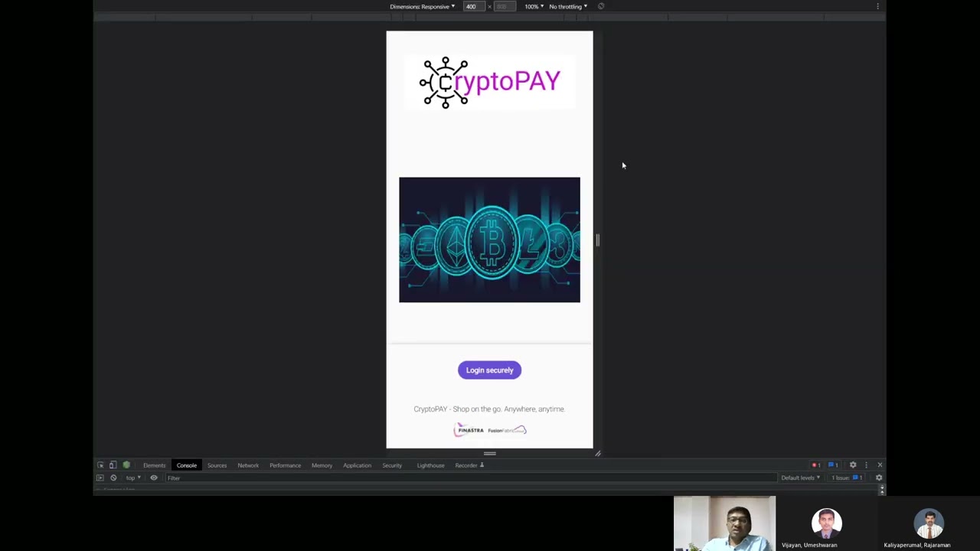The height and width of the screenshot is (551, 980).
Task: Open the Dimensions: Responsive dropdown
Action: point(422,7)
